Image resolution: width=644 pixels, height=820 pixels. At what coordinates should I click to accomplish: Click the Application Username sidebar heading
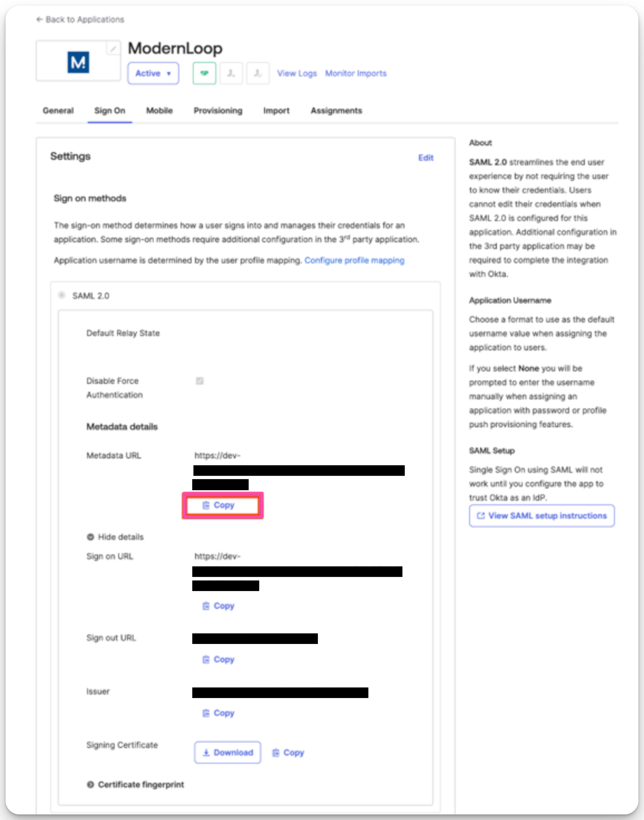[x=510, y=300]
